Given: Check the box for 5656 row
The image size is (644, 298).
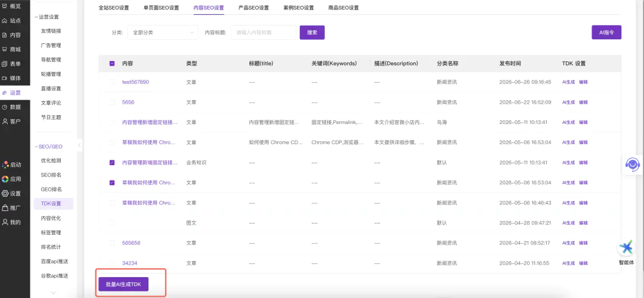Looking at the screenshot, I should click(x=112, y=102).
